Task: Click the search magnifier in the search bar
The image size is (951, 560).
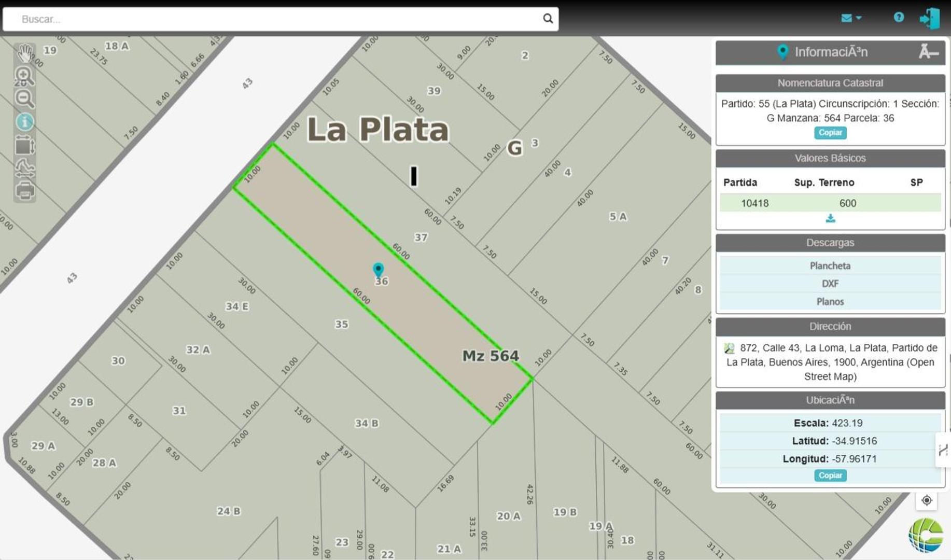Action: click(548, 19)
